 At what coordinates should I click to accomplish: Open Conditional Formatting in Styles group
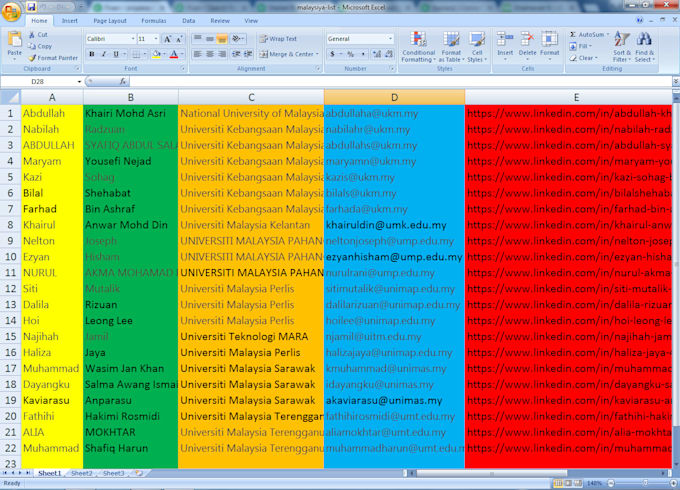(x=418, y=46)
